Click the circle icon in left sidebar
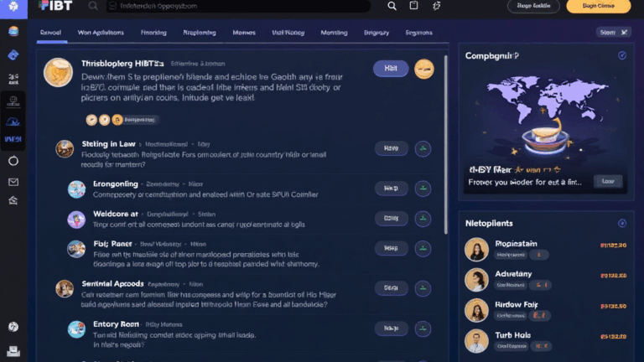This screenshot has width=644, height=362. coord(13,161)
